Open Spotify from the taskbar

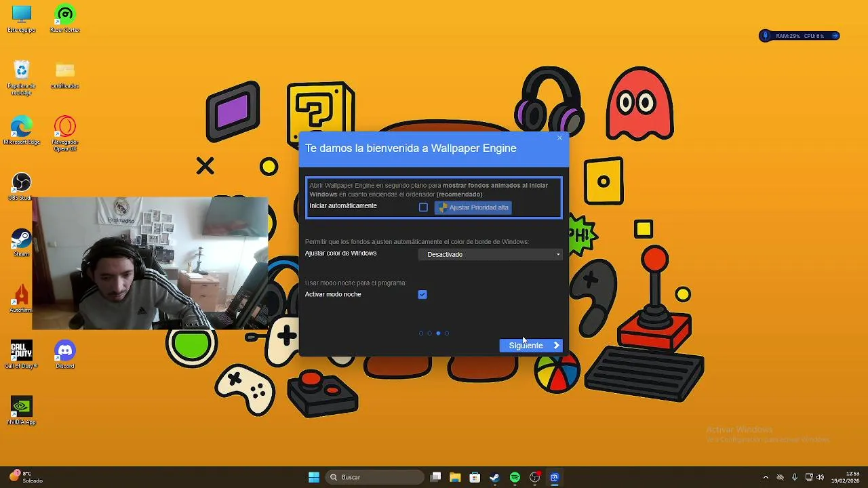tap(515, 477)
